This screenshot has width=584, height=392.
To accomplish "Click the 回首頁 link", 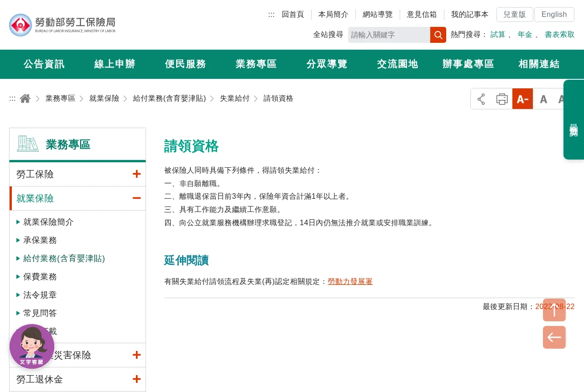I will (293, 15).
